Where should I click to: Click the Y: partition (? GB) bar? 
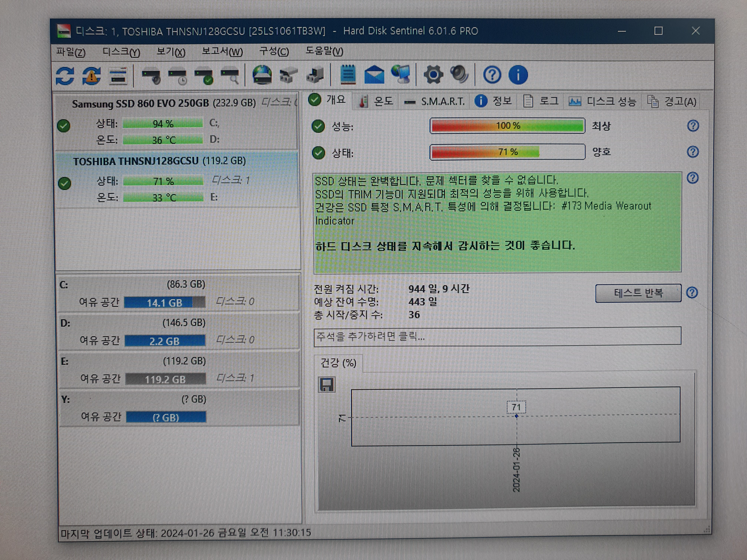[166, 417]
